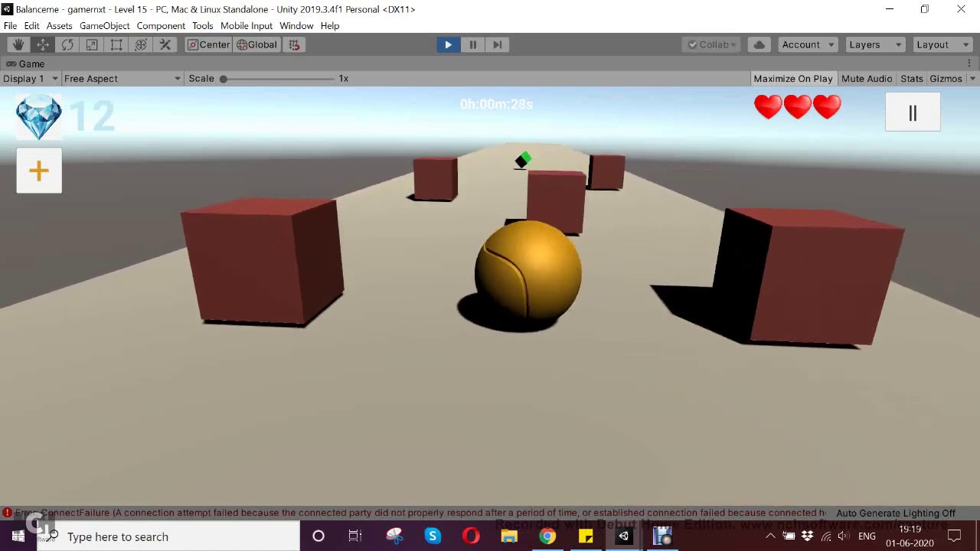The image size is (980, 551).
Task: Open Snipping tool icon in taskbar
Action: (394, 536)
